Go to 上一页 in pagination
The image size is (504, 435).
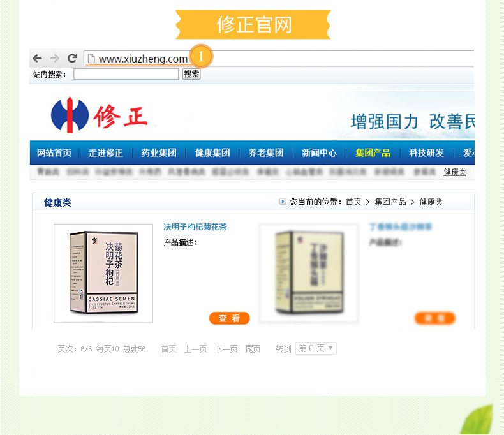click(x=195, y=349)
